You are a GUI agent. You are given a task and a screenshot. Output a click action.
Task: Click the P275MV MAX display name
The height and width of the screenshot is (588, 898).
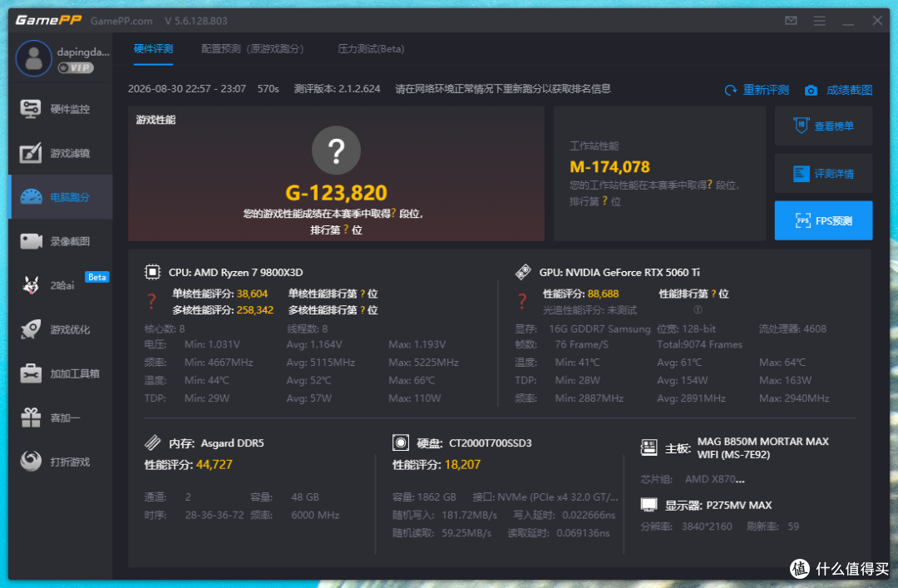click(739, 505)
